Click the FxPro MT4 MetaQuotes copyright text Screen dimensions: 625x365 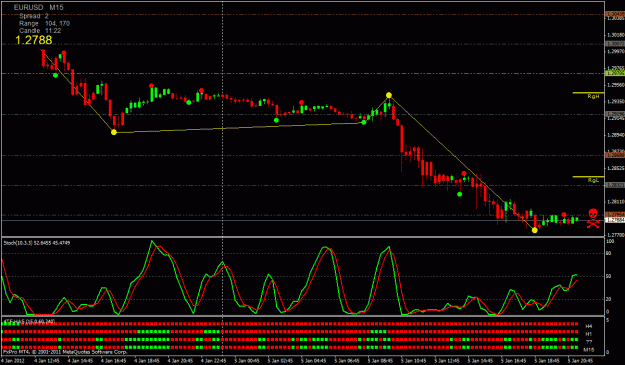(x=65, y=352)
